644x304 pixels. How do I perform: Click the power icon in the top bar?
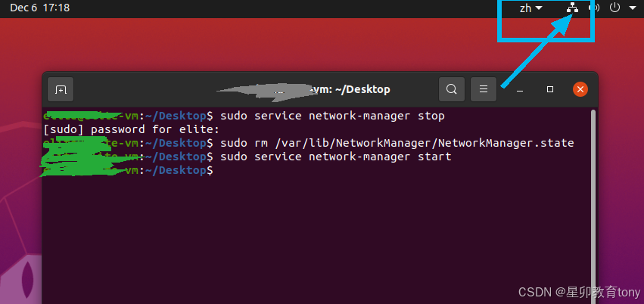click(x=614, y=8)
